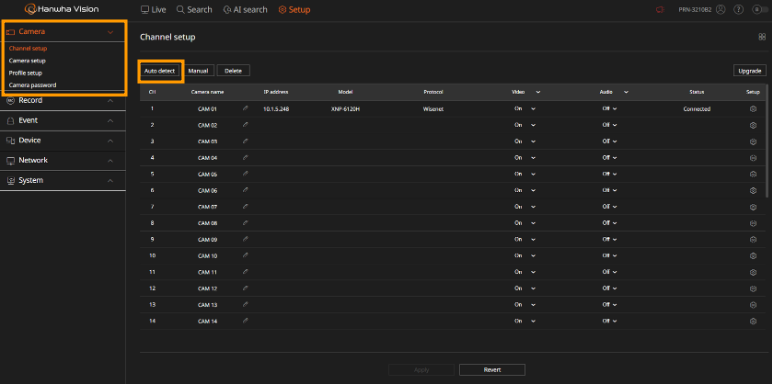Click the XNP-6120H model cell

[346, 109]
